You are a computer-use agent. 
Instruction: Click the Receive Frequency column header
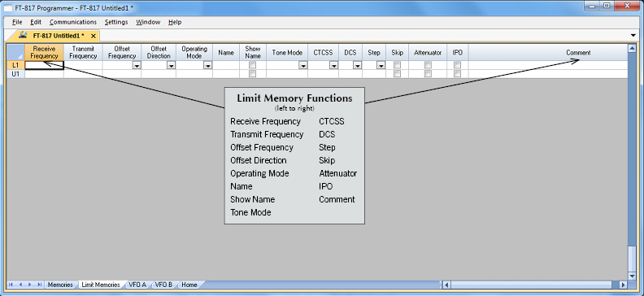45,53
